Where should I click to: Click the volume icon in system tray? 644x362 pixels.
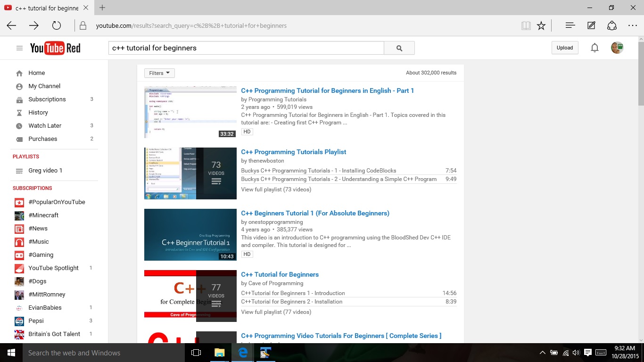576,353
